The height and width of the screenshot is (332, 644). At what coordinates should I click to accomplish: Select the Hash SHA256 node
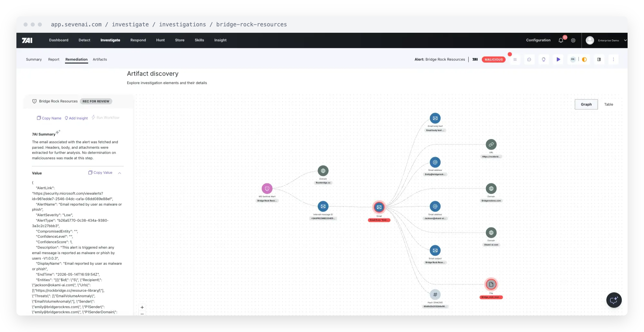(x=435, y=294)
